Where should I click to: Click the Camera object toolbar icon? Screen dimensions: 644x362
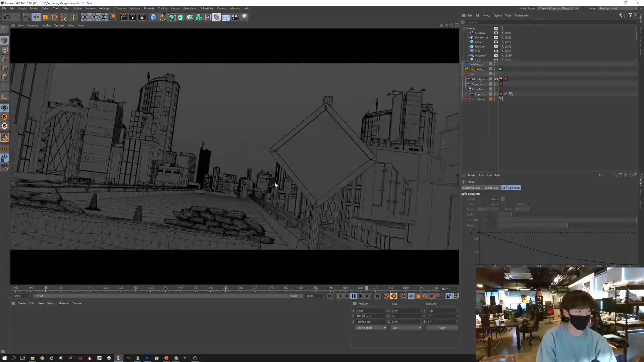235,17
